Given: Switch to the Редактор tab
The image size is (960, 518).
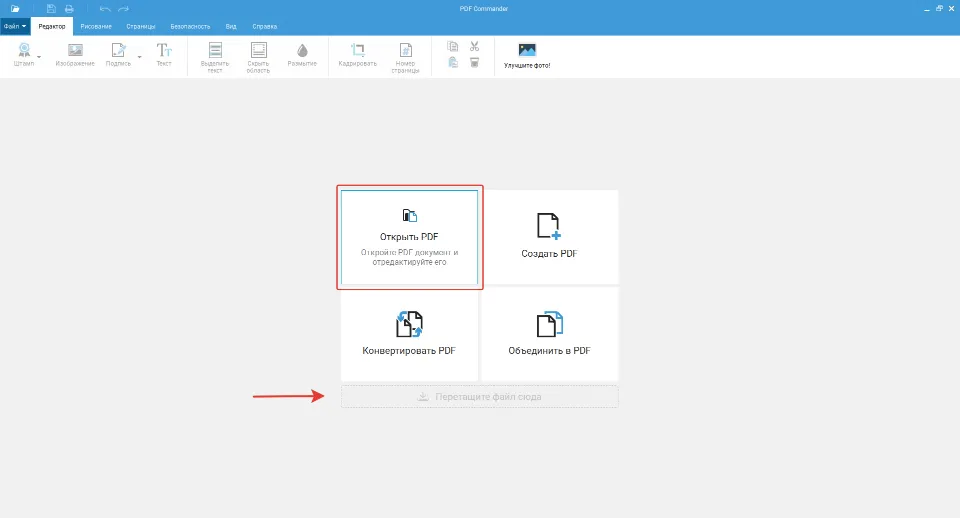Looking at the screenshot, I should (52, 26).
